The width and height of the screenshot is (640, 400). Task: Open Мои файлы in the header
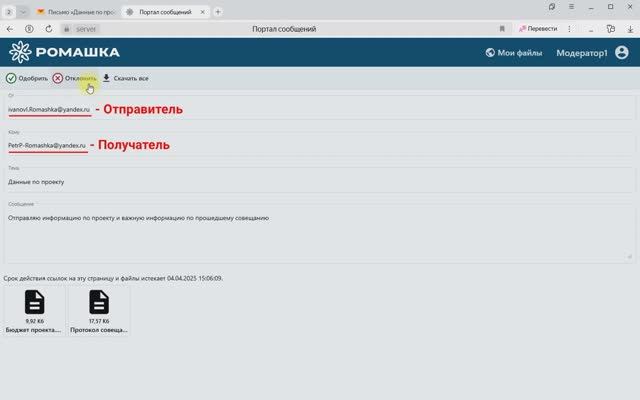[514, 53]
